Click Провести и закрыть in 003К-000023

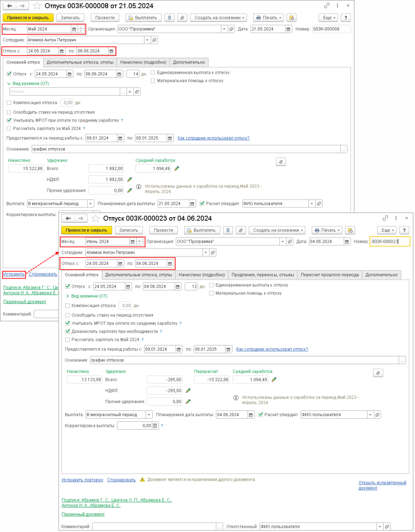click(x=86, y=230)
